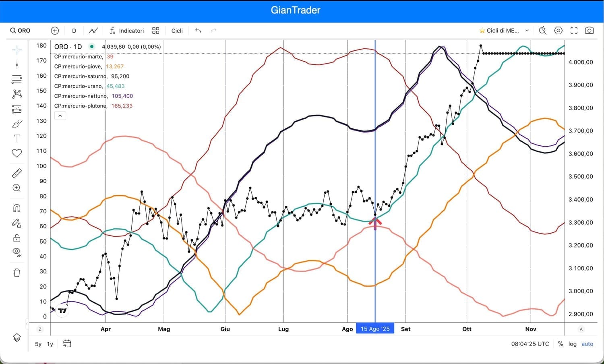This screenshot has height=364, width=604.
Task: Toggle the A button on the right price axis
Action: pyautogui.click(x=581, y=329)
